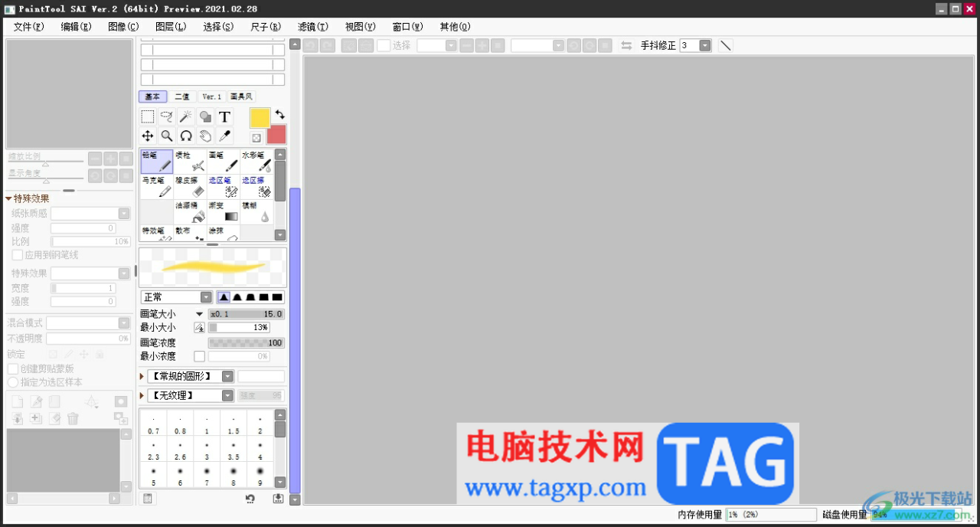Swap foreground and background colors arrow
This screenshot has height=527, width=980.
[280, 114]
